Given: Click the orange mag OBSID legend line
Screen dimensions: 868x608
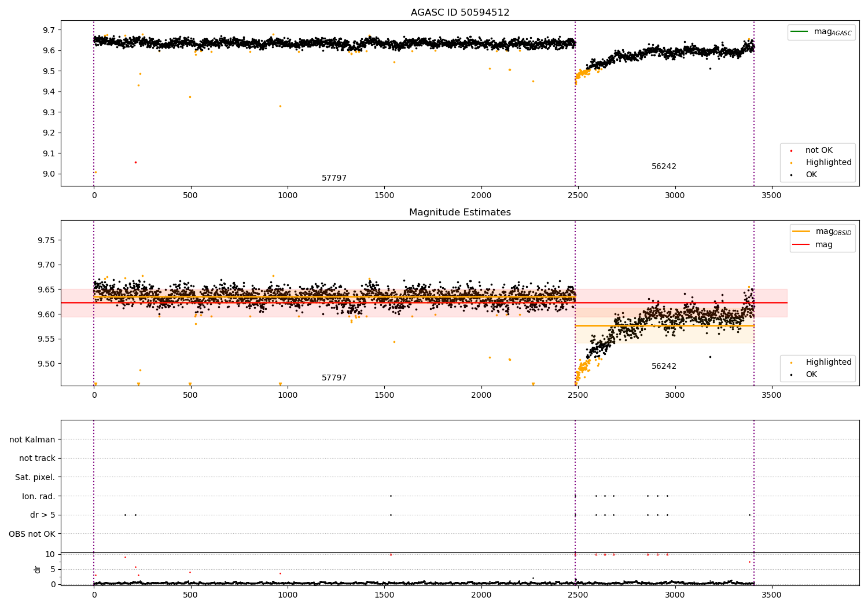Looking at the screenshot, I should (x=801, y=232).
